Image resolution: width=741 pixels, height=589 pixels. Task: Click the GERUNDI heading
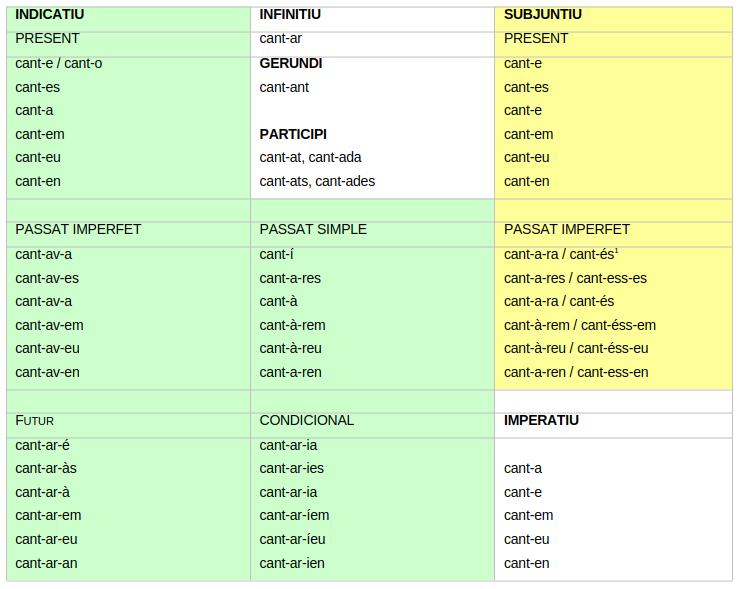[290, 63]
